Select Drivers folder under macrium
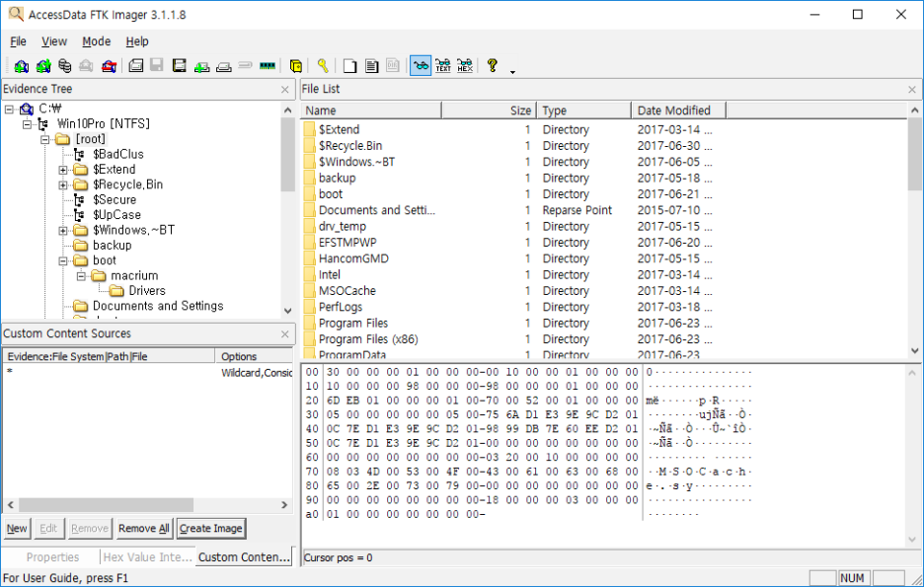The height and width of the screenshot is (587, 924). (147, 291)
